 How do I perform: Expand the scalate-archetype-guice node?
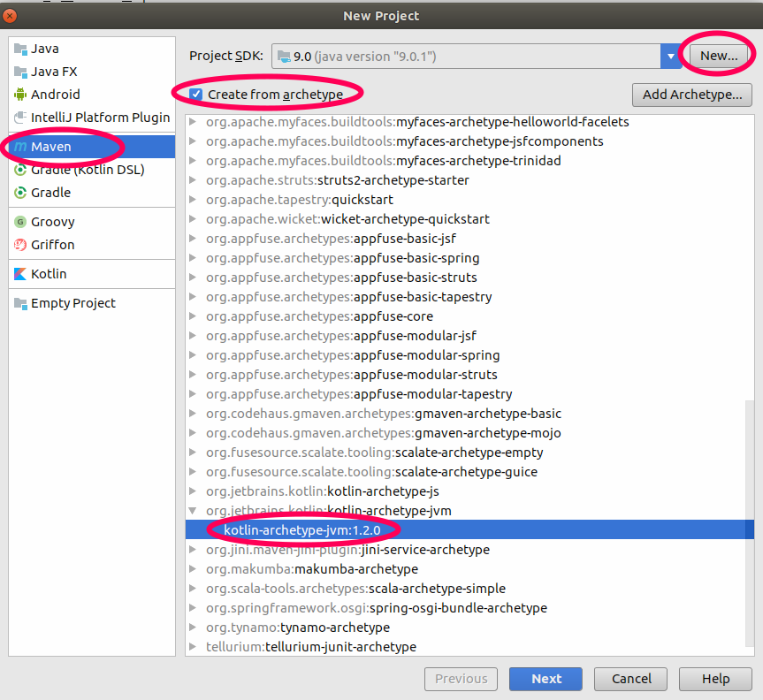(193, 472)
